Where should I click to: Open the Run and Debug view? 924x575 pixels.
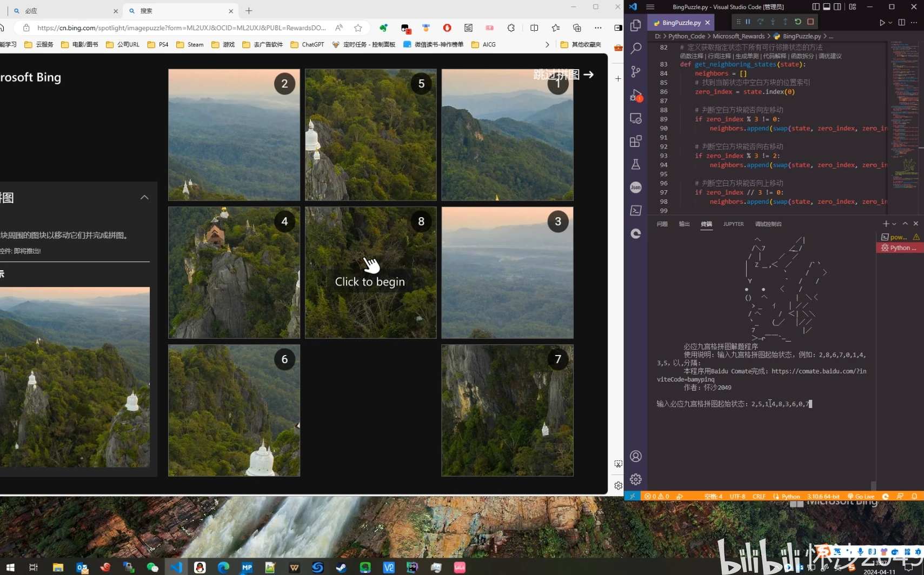click(636, 95)
